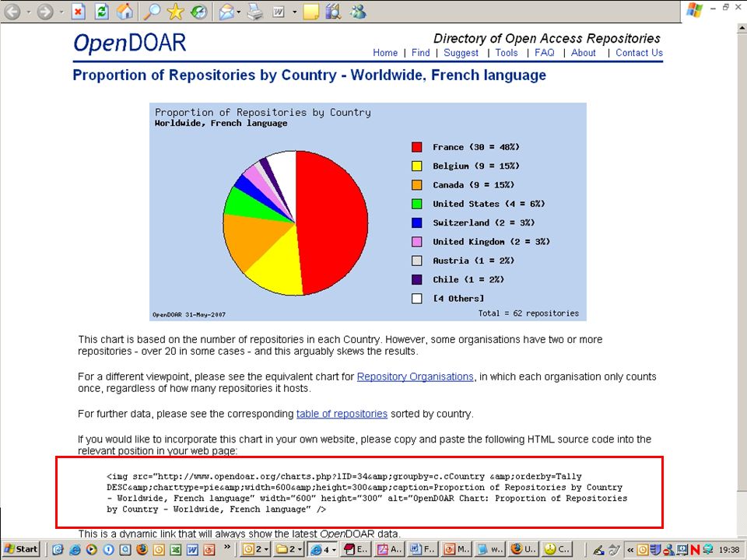Launch Firefox from Quick Launch bar
Image resolution: width=747 pixels, height=560 pixels.
pyautogui.click(x=142, y=550)
